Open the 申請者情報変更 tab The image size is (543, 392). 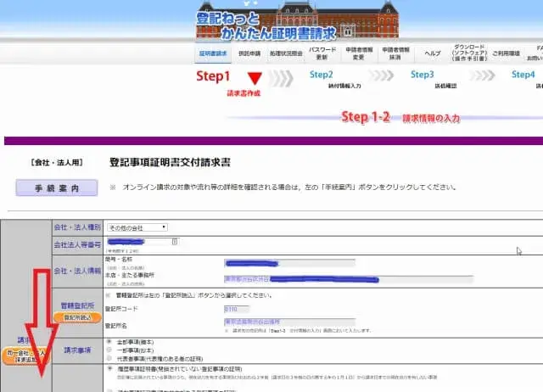coord(359,53)
